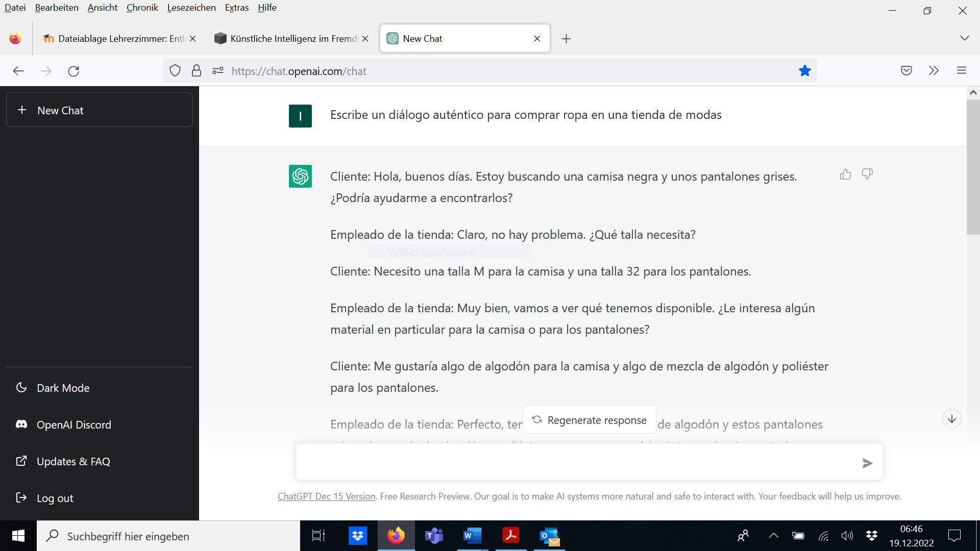Open the volume control in system tray

click(x=847, y=536)
